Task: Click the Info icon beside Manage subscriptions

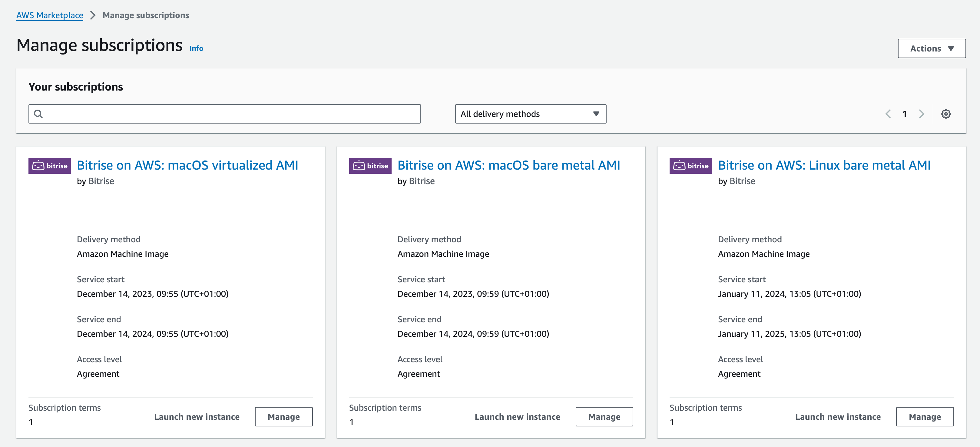Action: (196, 48)
